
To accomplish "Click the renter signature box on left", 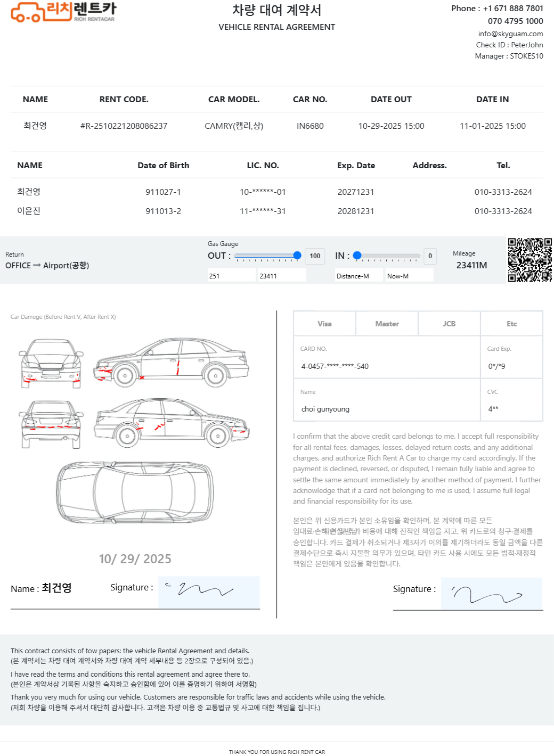I will (x=209, y=592).
